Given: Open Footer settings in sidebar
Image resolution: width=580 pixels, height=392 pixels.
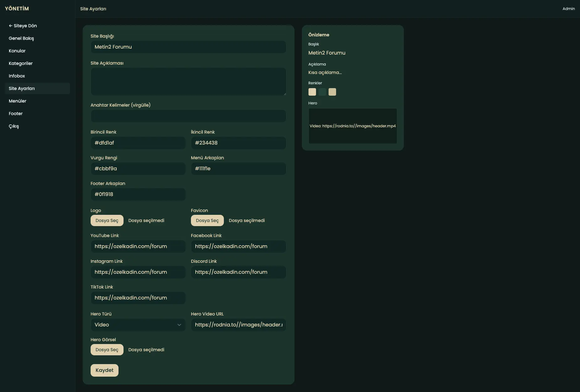Looking at the screenshot, I should click(16, 114).
